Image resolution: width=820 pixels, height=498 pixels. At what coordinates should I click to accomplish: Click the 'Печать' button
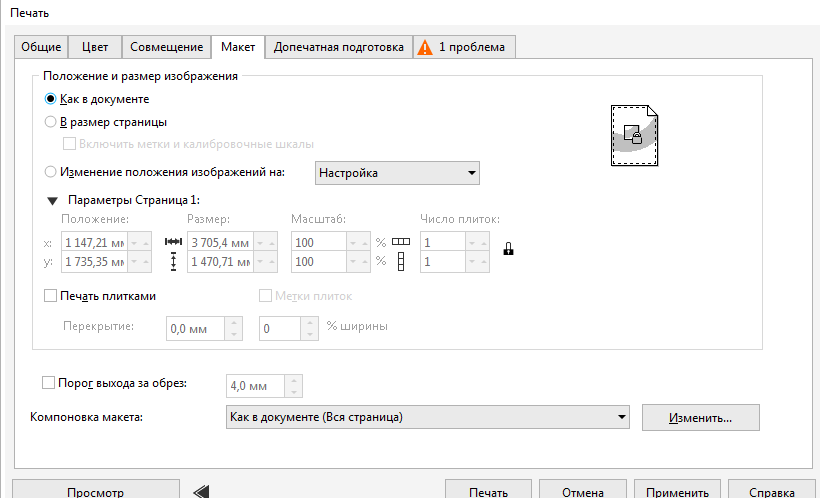488,491
